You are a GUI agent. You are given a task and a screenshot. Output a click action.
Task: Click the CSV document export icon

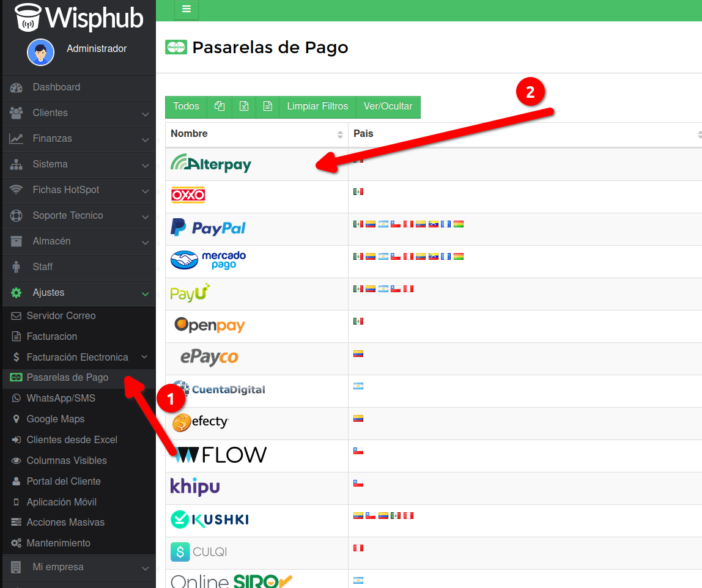point(267,106)
